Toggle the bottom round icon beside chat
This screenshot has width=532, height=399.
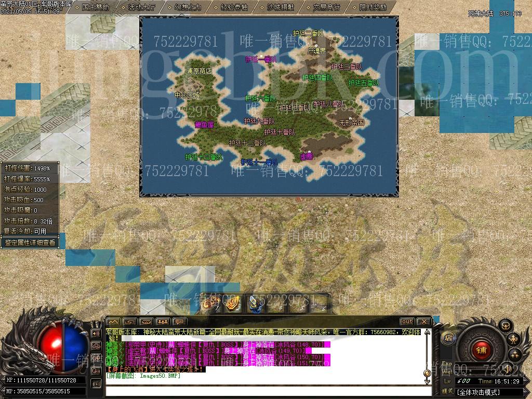(x=96, y=383)
